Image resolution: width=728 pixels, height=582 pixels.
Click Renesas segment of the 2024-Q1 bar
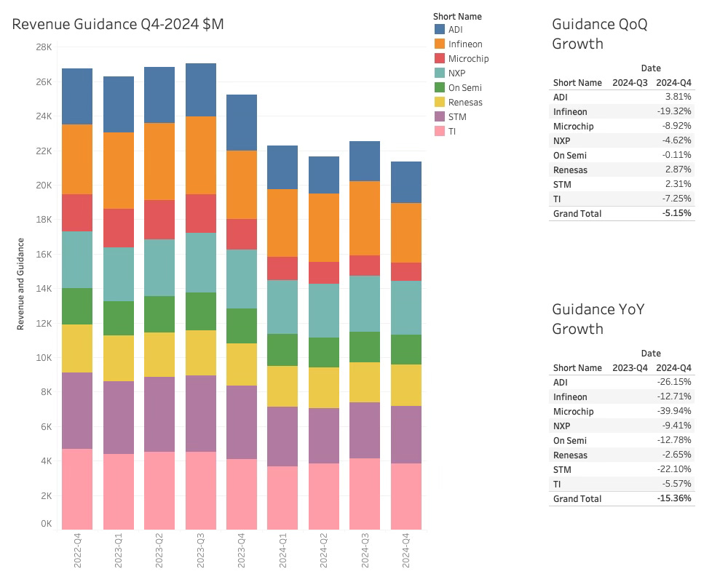point(282,386)
